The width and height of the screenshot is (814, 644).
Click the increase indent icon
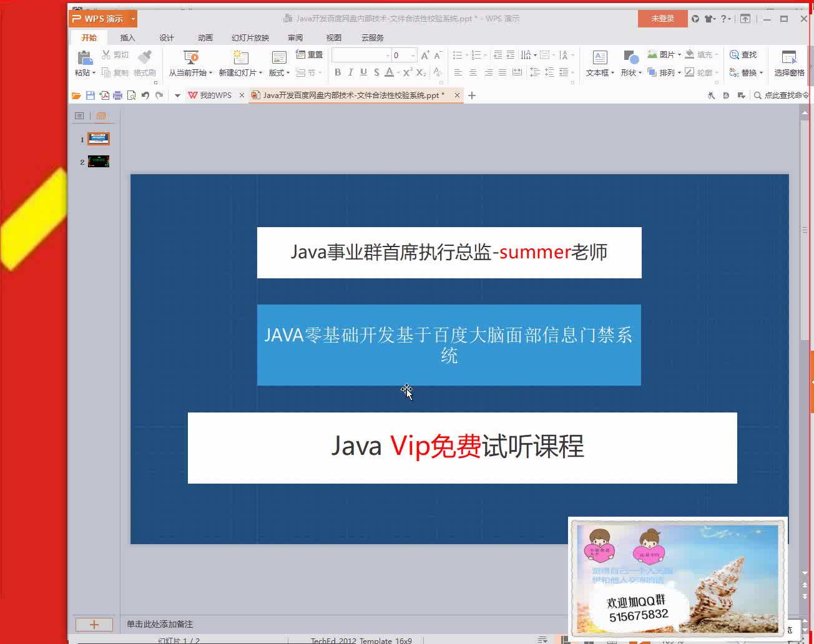[x=511, y=55]
